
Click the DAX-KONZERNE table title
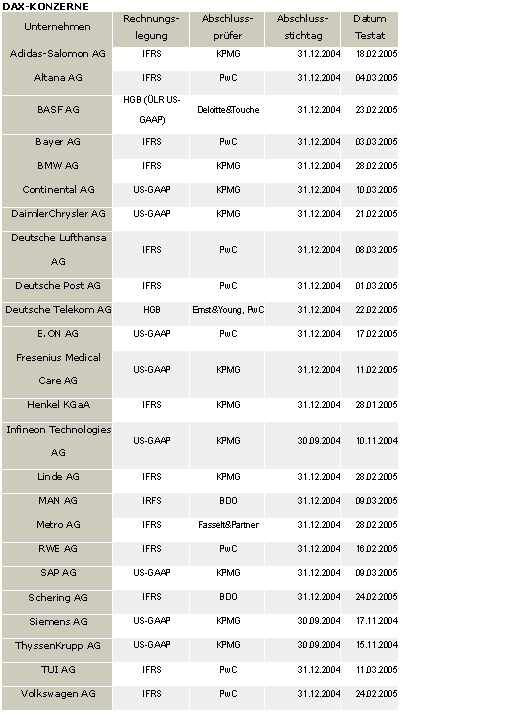pyautogui.click(x=46, y=6)
